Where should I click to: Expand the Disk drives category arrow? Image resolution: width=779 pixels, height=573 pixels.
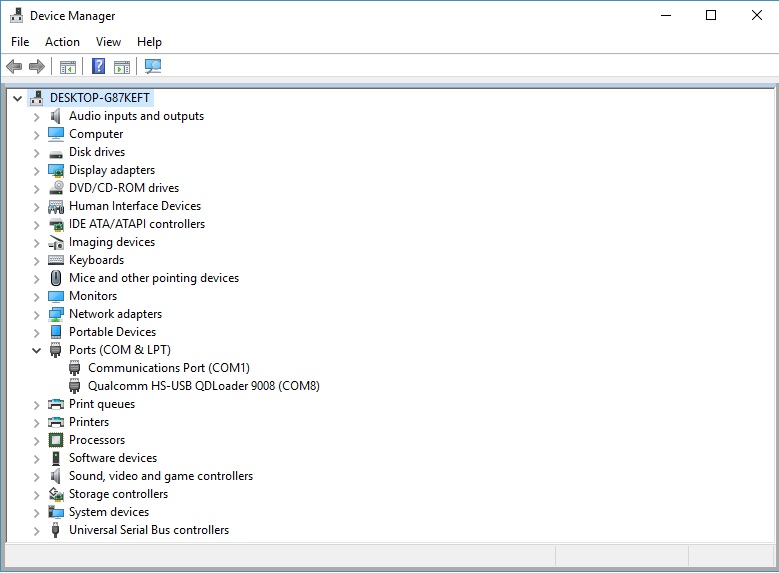(36, 152)
